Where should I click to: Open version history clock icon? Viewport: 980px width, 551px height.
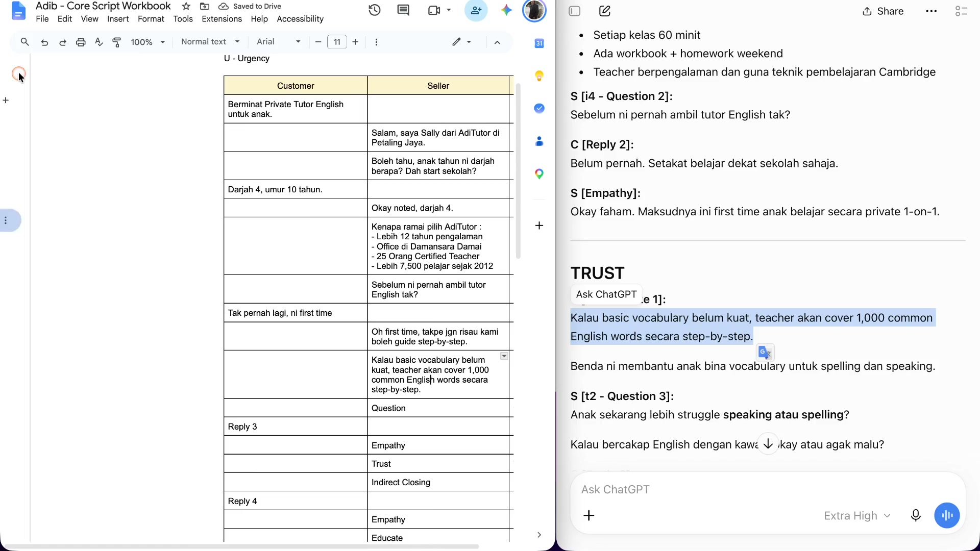(375, 10)
